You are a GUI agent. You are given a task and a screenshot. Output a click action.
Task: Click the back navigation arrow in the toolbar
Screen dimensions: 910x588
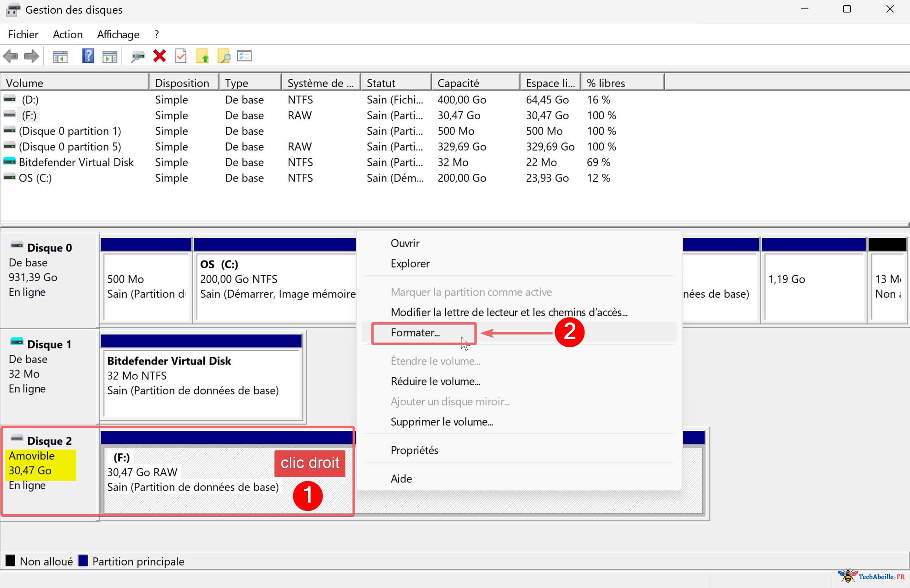coord(11,56)
